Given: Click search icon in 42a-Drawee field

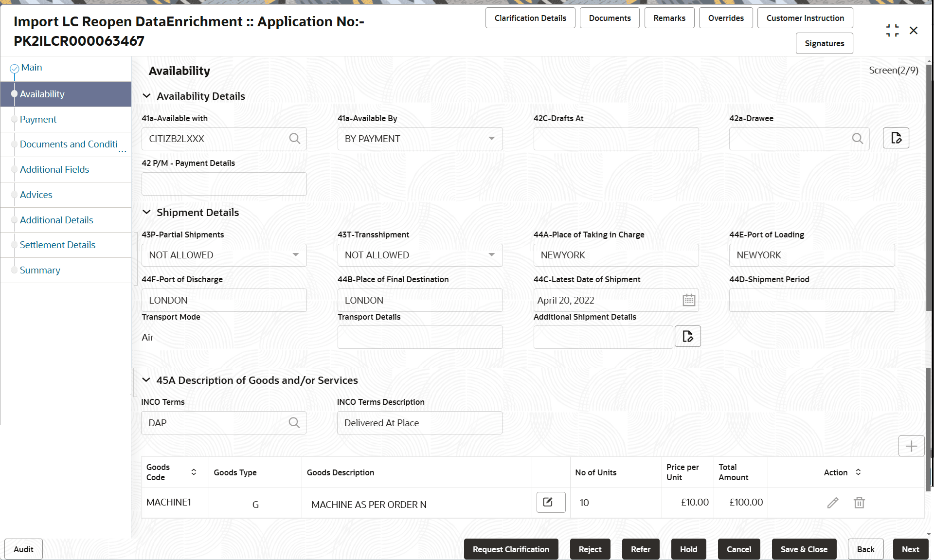Looking at the screenshot, I should coord(857,139).
